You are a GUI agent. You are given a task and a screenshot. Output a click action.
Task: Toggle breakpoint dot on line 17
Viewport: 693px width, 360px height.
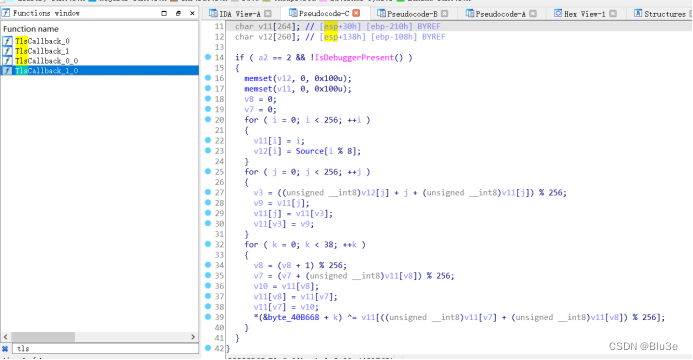[208, 88]
